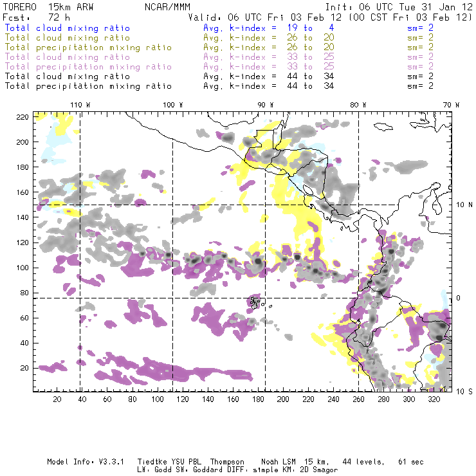Click the '80' label on the vertical axis
This screenshot has height=476, width=476.
tap(24, 293)
